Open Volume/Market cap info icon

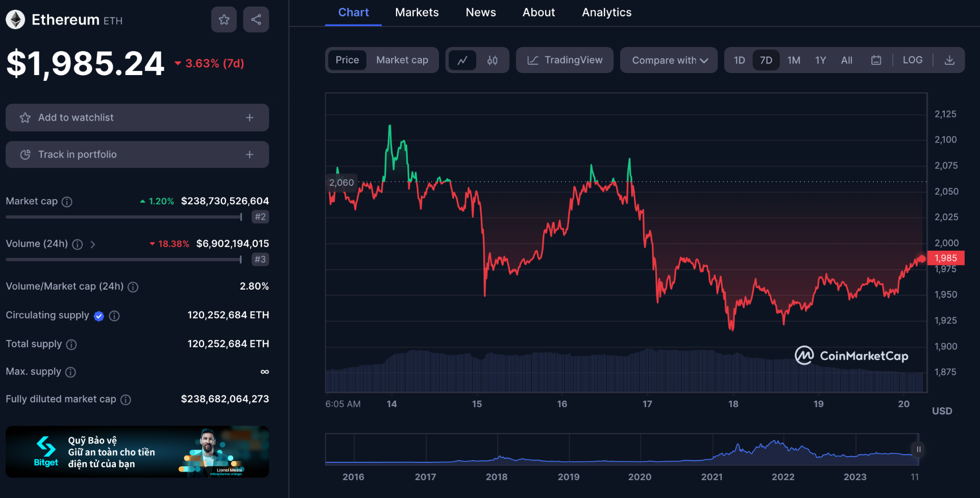[x=133, y=287]
